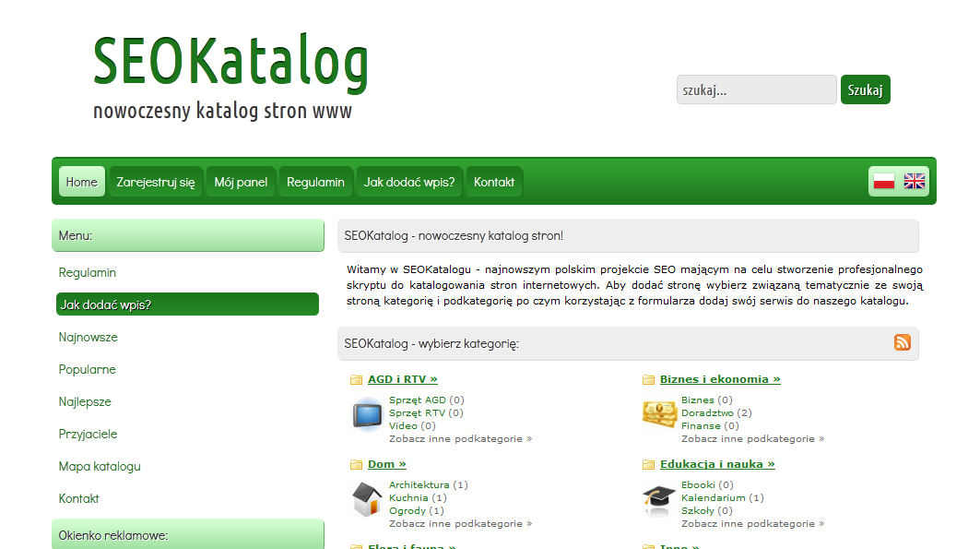Select Najnowsze in the sidebar menu
980x549 pixels.
(89, 338)
